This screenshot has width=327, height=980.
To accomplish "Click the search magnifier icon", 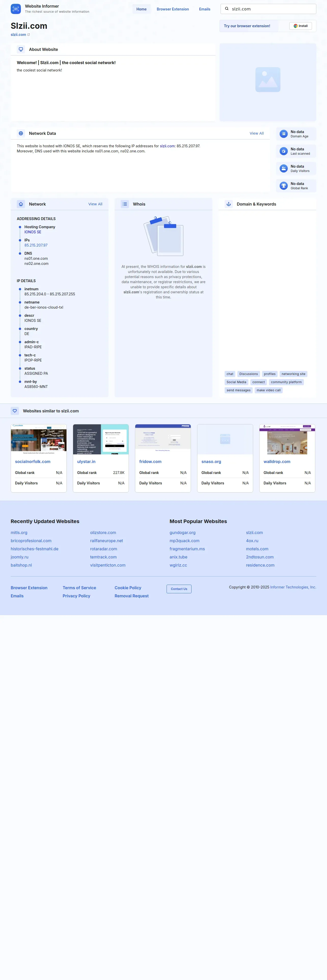I will coord(227,9).
